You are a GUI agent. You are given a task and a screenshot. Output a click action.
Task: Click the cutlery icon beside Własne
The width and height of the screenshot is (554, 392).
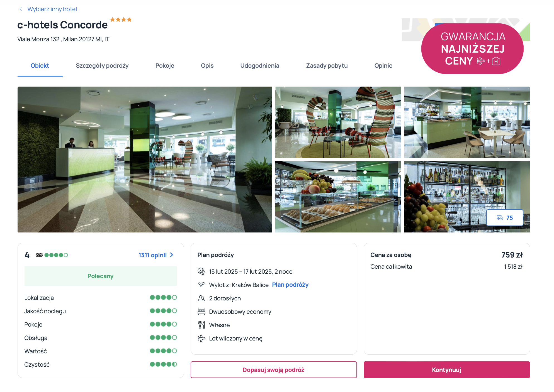(201, 325)
